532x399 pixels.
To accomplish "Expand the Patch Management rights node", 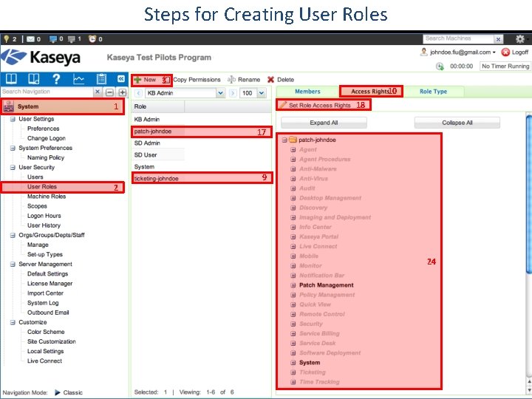I will click(x=293, y=285).
